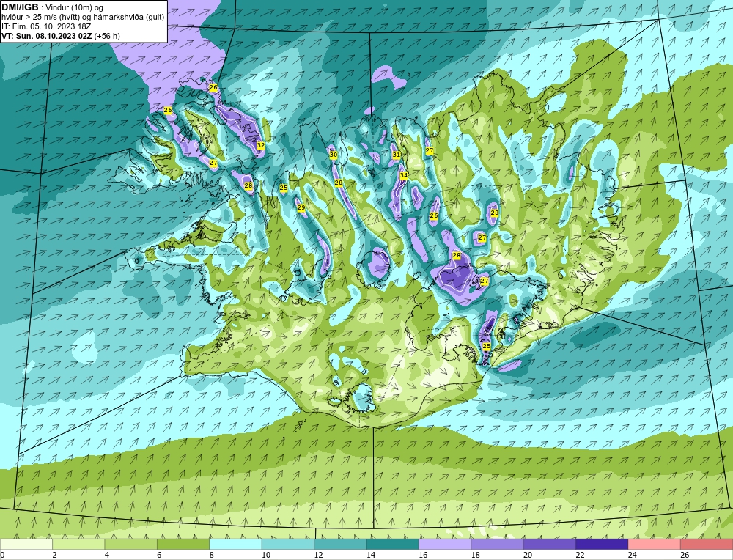Click the legend scale value 12

(x=318, y=555)
